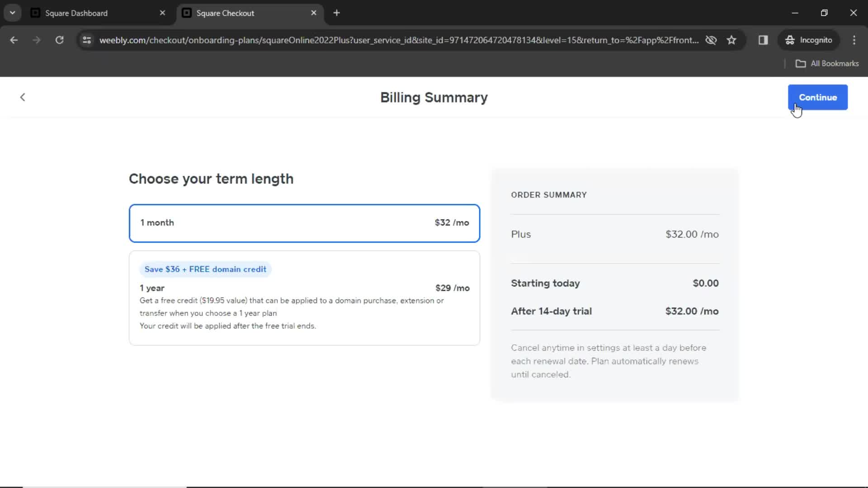Switch to Square Checkout tab
This screenshot has width=868, height=488.
pyautogui.click(x=225, y=13)
